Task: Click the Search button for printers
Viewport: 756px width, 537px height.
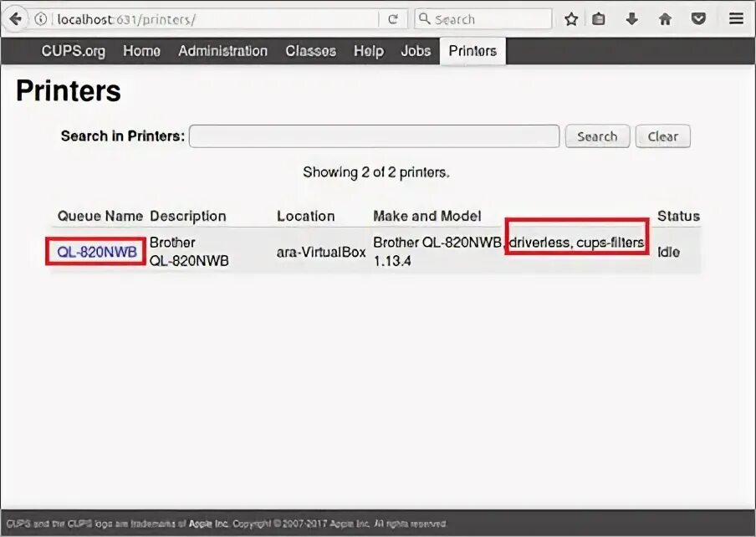Action: [x=597, y=136]
